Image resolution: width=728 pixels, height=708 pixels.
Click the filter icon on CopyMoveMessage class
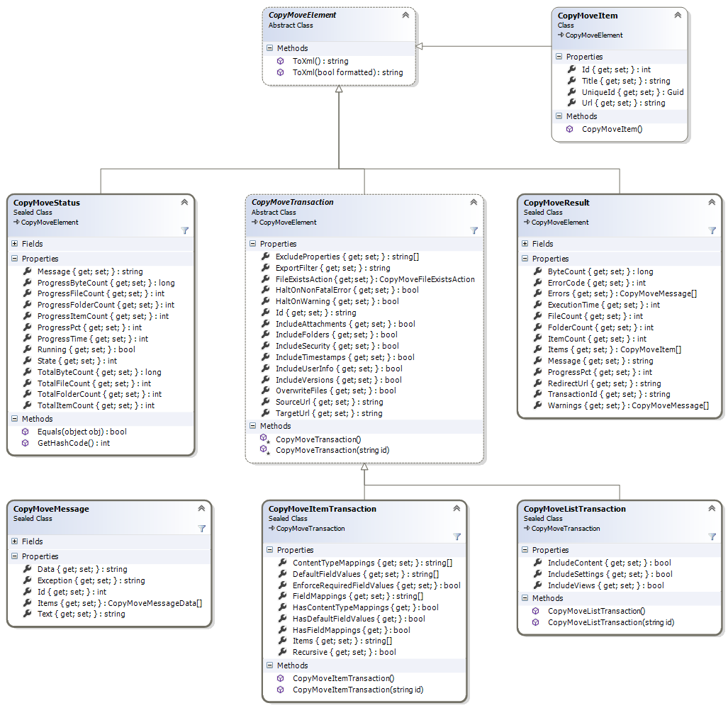(202, 528)
